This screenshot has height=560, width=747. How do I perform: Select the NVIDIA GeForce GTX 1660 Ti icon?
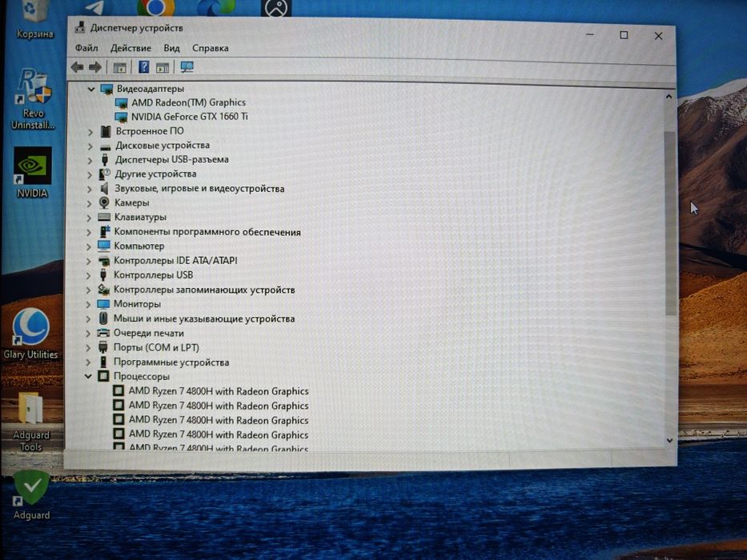(x=122, y=117)
